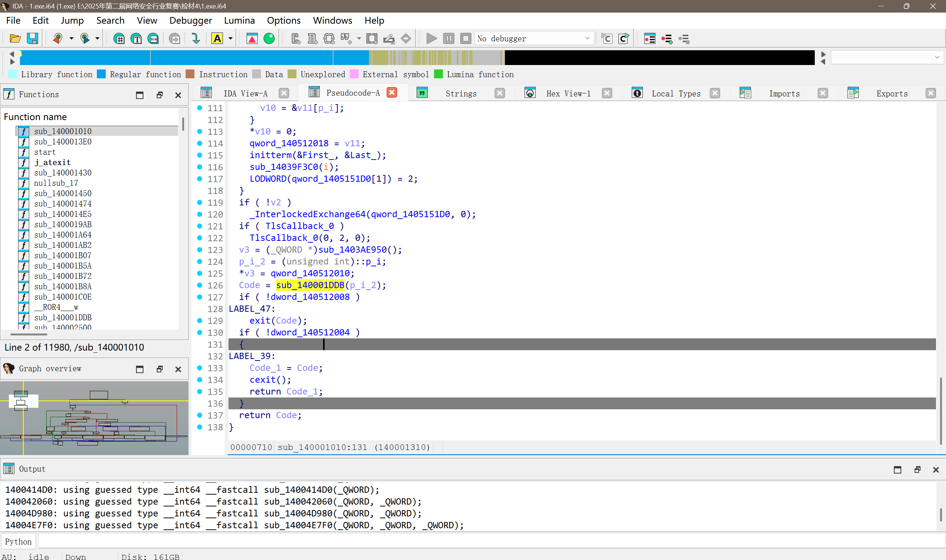Click the text view (T) toolbar icon
The height and width of the screenshot is (560, 946).
[x=136, y=38]
